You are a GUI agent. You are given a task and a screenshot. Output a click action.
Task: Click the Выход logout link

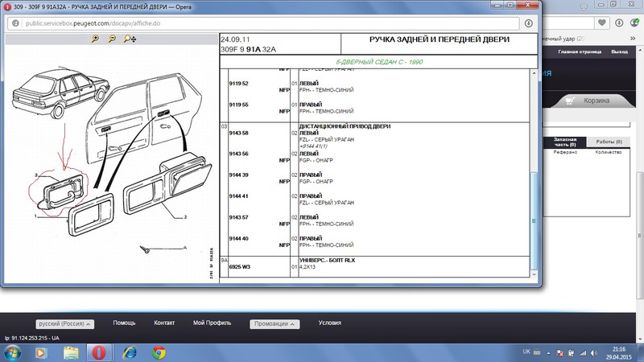[619, 51]
